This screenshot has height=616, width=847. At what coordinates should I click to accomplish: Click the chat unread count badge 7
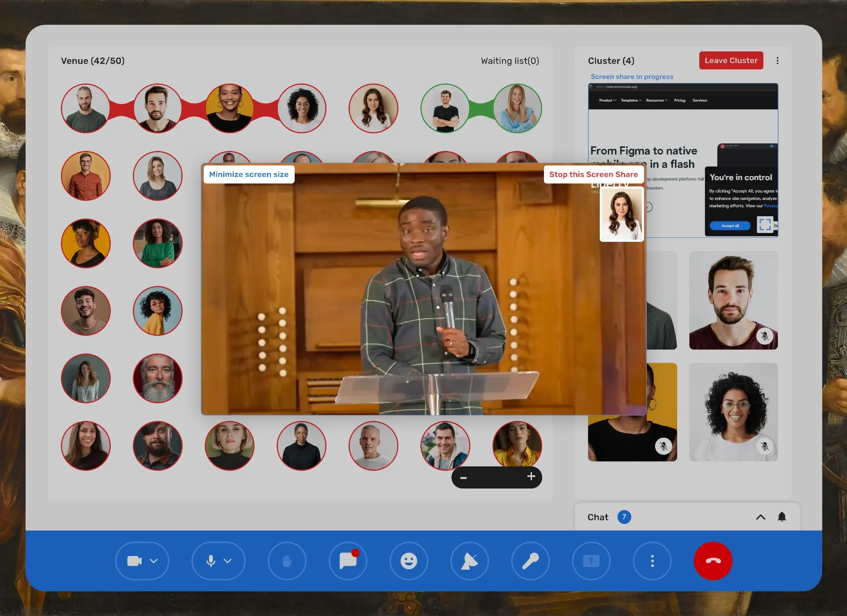tap(624, 517)
